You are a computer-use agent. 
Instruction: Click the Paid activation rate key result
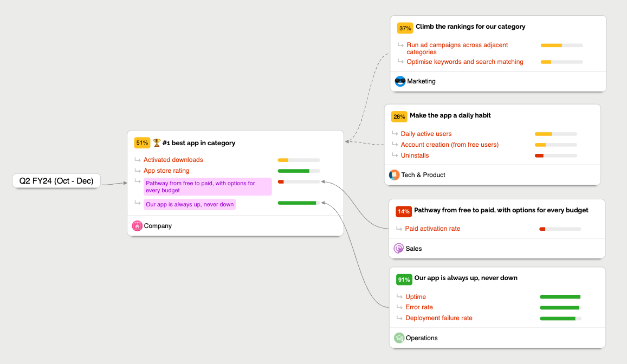432,229
